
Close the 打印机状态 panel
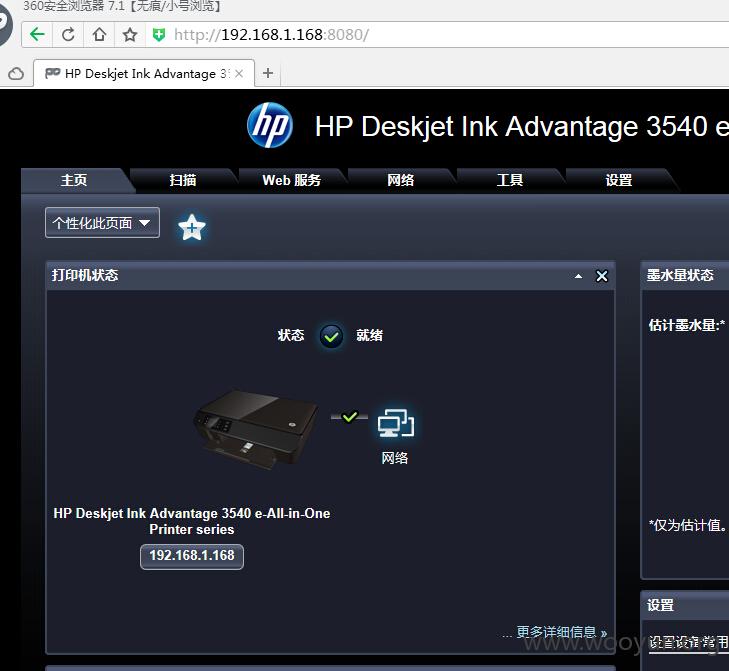(602, 276)
